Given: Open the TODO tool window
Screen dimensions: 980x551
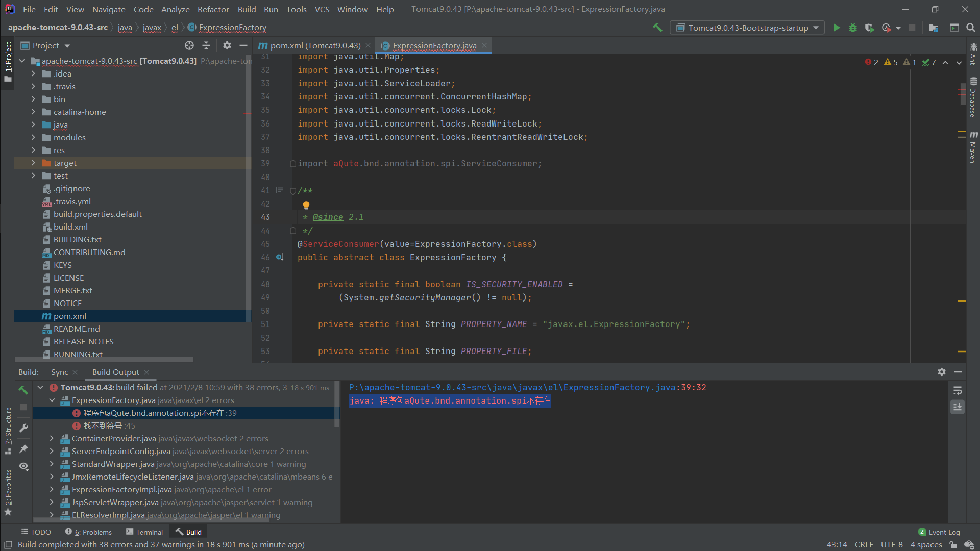Looking at the screenshot, I should click(x=36, y=532).
